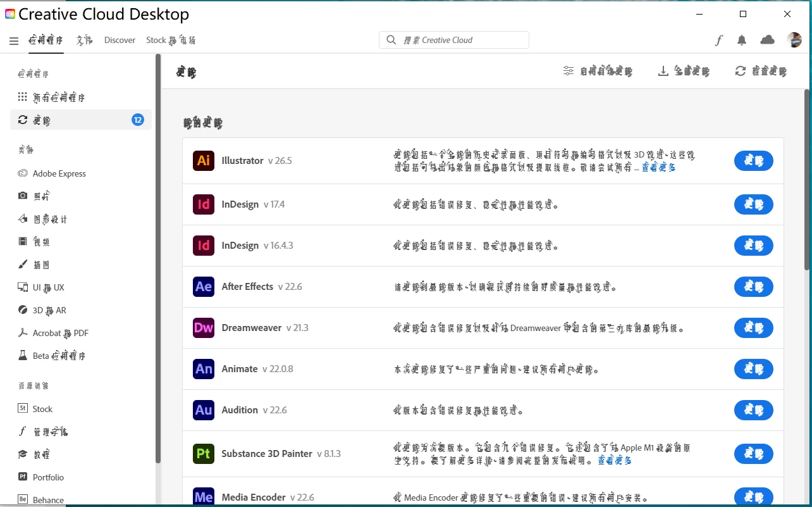Click the Substance 3D Painter name text

(x=267, y=454)
